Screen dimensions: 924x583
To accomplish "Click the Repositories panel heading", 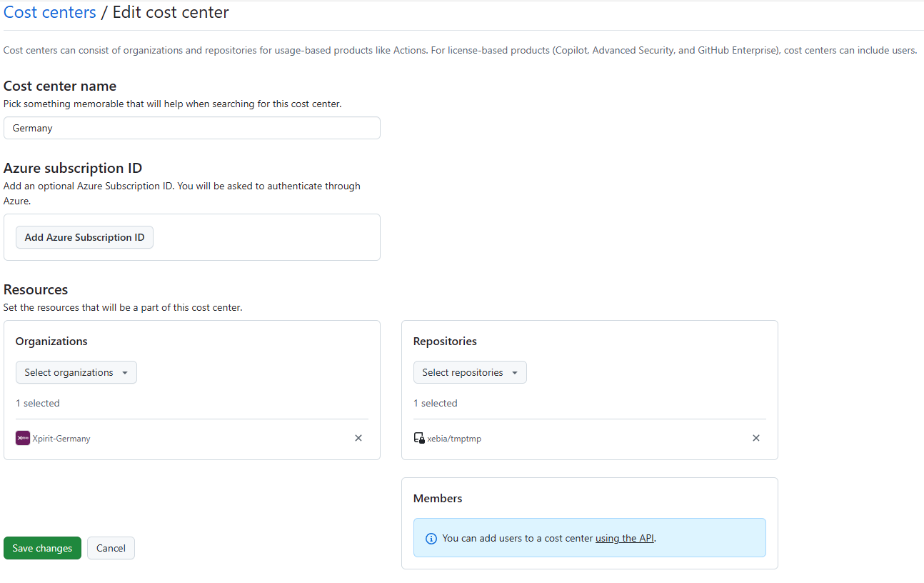I will coord(445,341).
